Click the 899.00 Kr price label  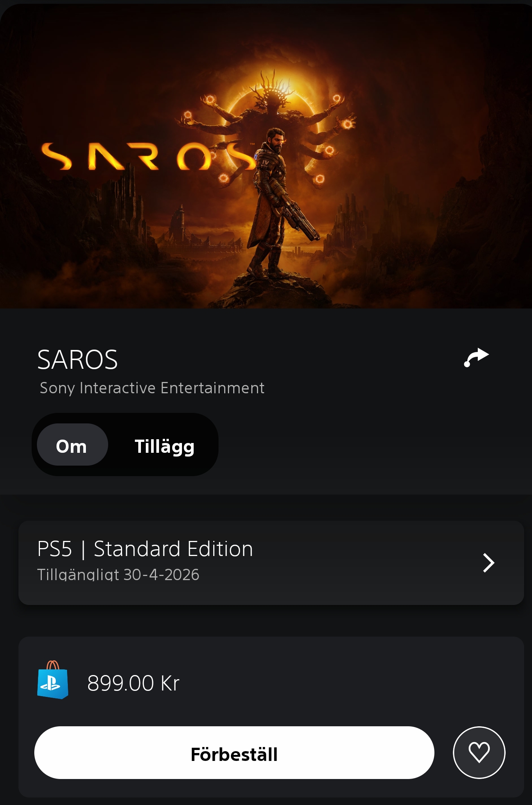point(133,683)
